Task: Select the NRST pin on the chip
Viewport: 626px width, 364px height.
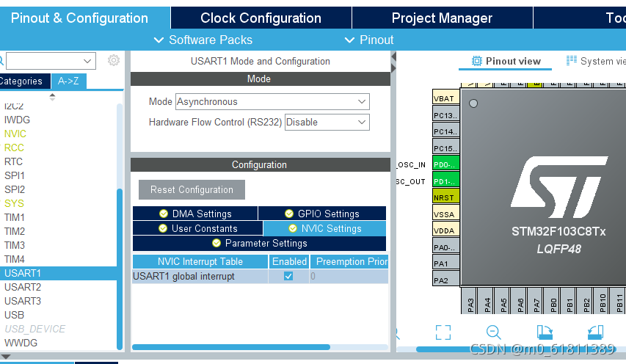Action: click(445, 197)
